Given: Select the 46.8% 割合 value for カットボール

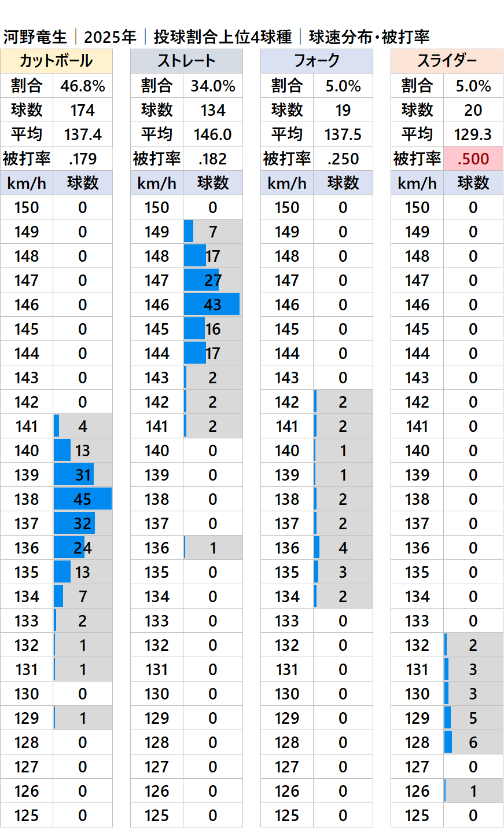Looking at the screenshot, I should (x=83, y=86).
